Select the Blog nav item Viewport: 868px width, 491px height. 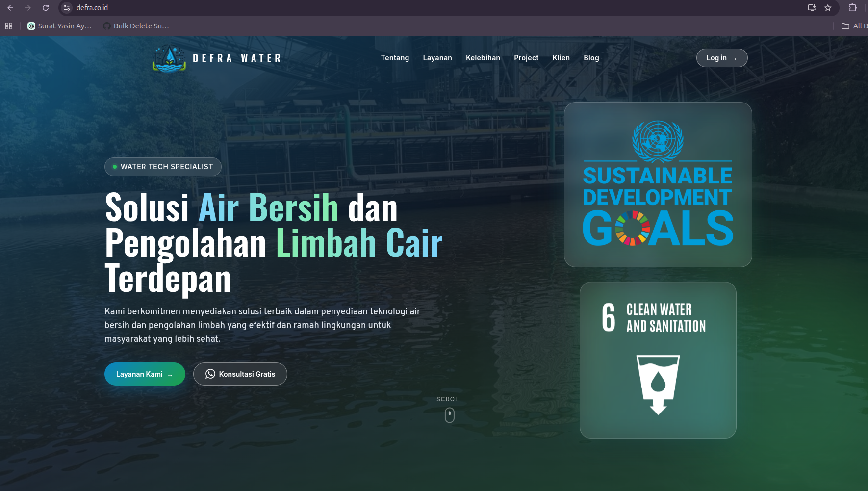(x=591, y=58)
